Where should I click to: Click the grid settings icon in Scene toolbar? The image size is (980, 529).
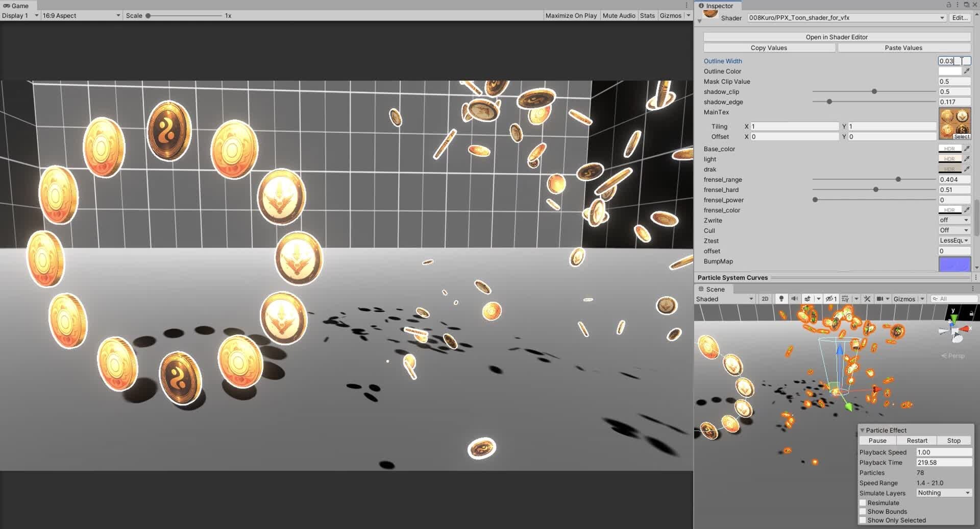845,299
